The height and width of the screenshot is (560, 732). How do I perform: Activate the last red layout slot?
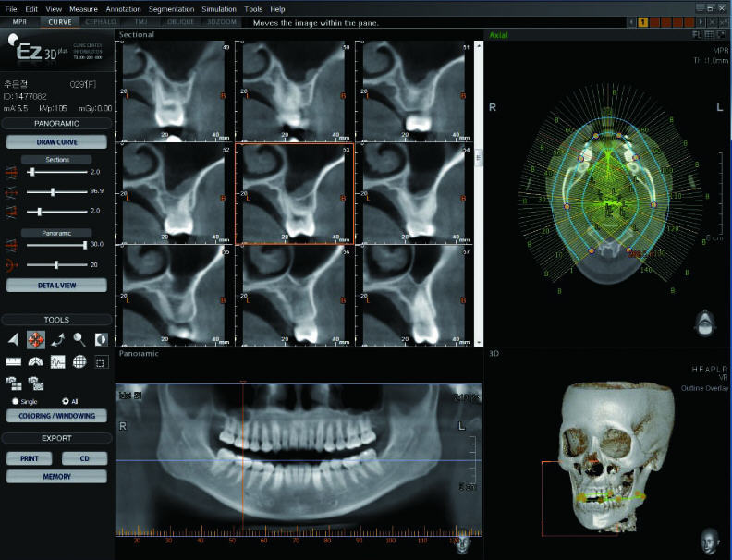pyautogui.click(x=689, y=22)
